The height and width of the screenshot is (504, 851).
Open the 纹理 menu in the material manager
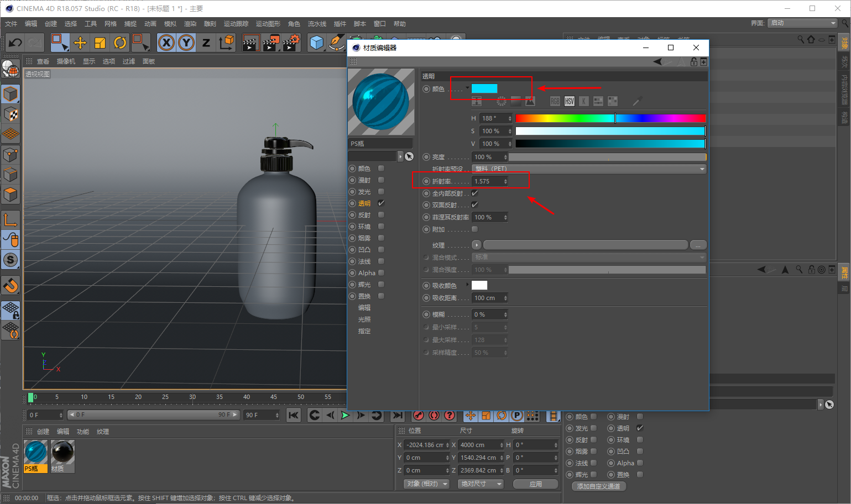(x=103, y=432)
